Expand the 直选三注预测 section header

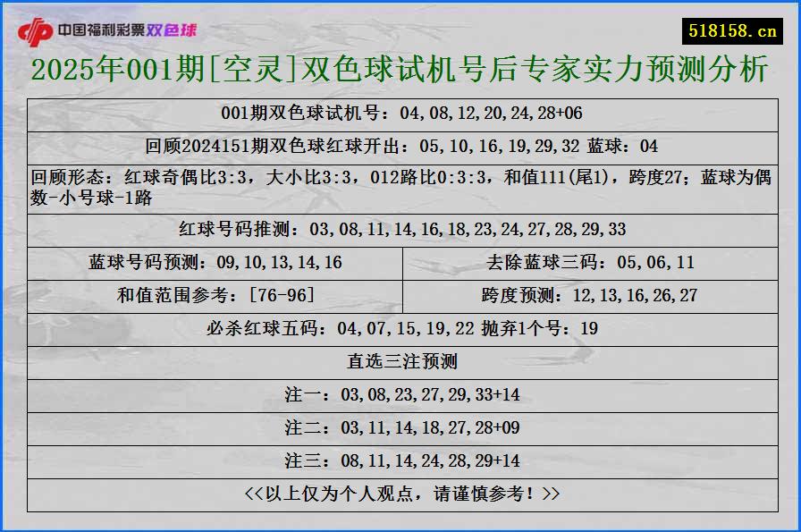(x=400, y=361)
